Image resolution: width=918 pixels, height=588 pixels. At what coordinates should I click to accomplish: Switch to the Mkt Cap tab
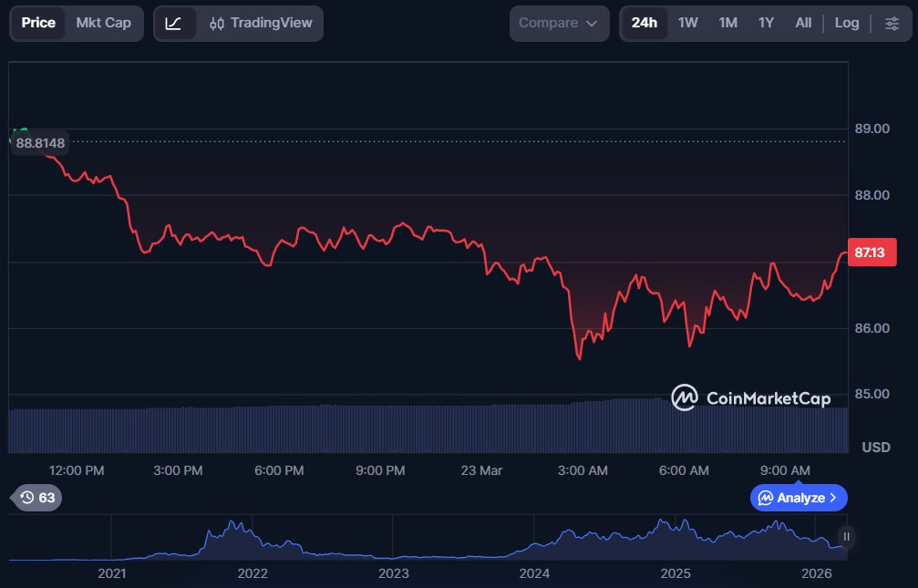tap(103, 23)
